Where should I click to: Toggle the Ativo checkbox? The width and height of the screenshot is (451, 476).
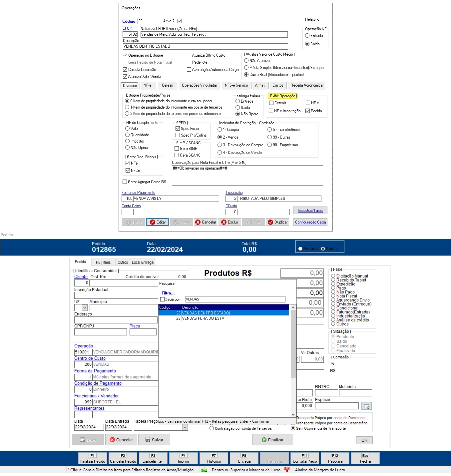180,21
